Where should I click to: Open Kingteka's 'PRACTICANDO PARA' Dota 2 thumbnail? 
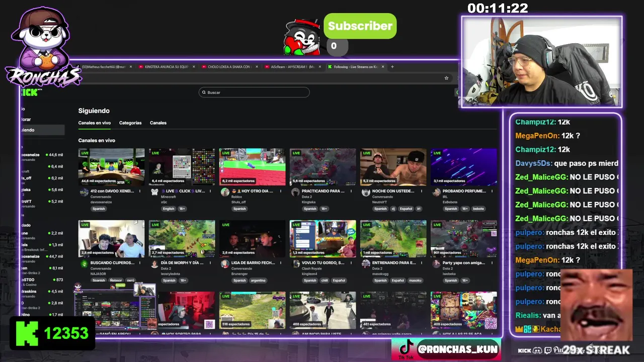(x=323, y=167)
